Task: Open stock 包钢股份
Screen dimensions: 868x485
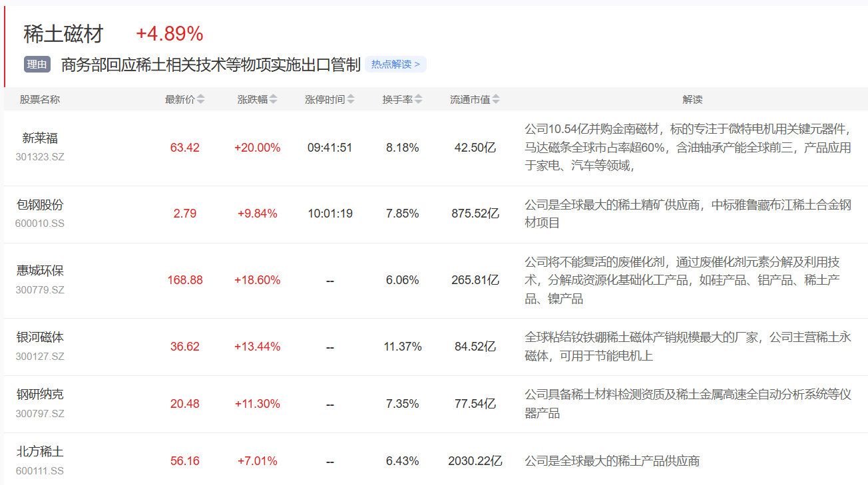Action: pyautogui.click(x=40, y=204)
